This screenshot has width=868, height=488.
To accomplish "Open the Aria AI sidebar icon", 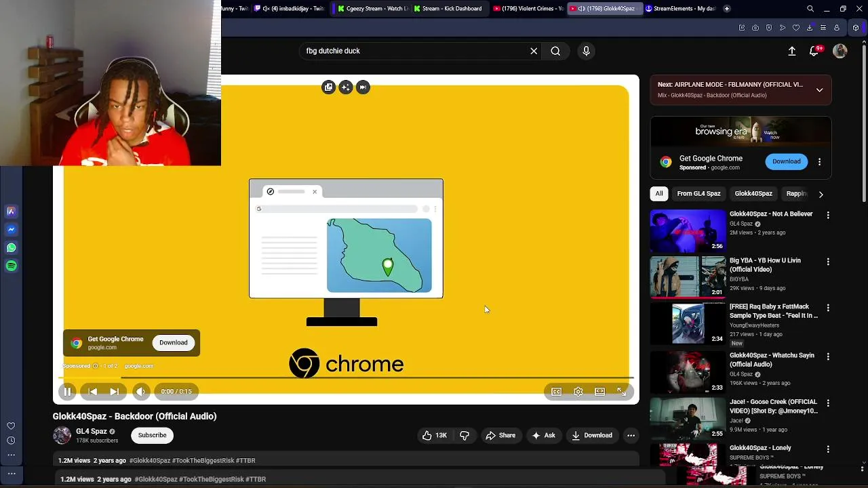I will click(x=11, y=211).
